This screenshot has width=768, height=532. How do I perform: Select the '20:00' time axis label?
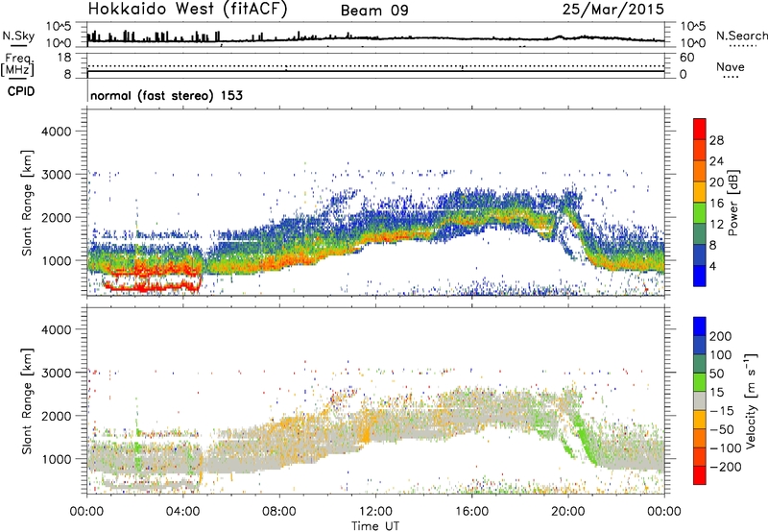(x=568, y=512)
